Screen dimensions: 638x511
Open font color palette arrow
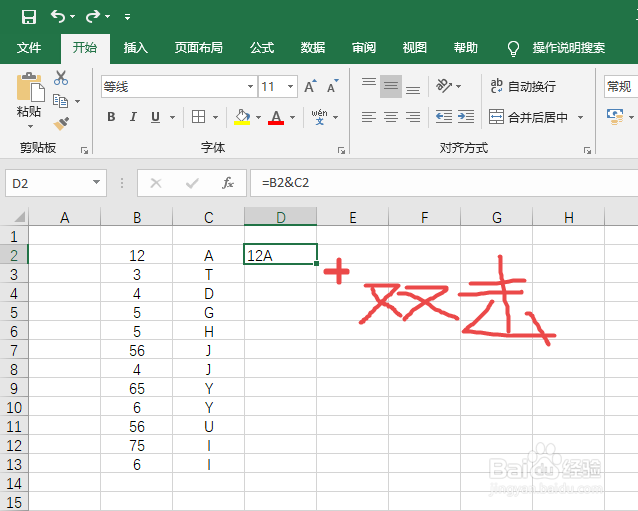coord(293,118)
